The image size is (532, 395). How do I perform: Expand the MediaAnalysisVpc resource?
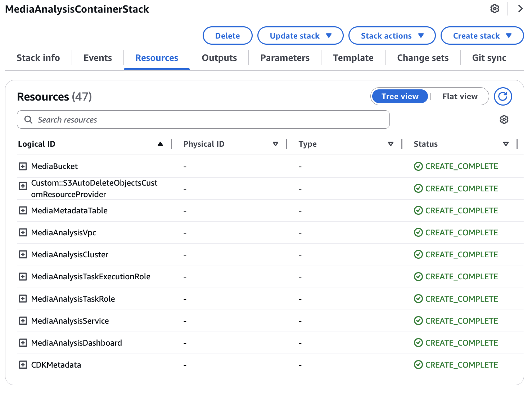click(x=23, y=232)
